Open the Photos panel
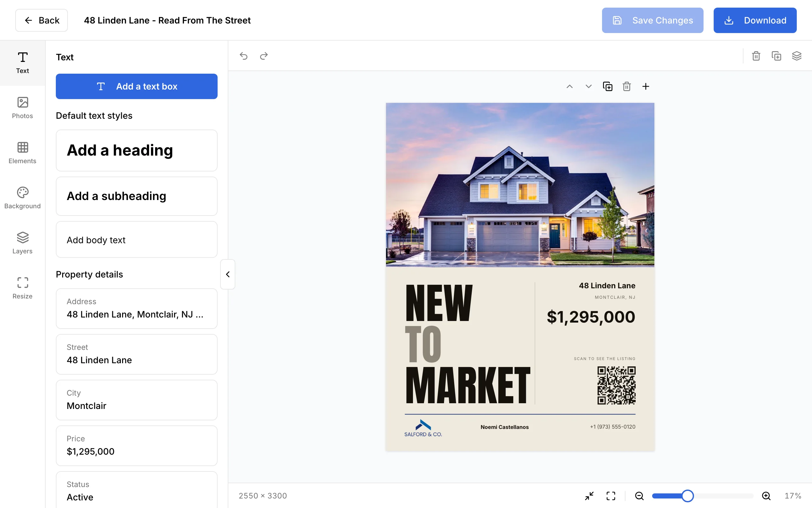 point(23,108)
